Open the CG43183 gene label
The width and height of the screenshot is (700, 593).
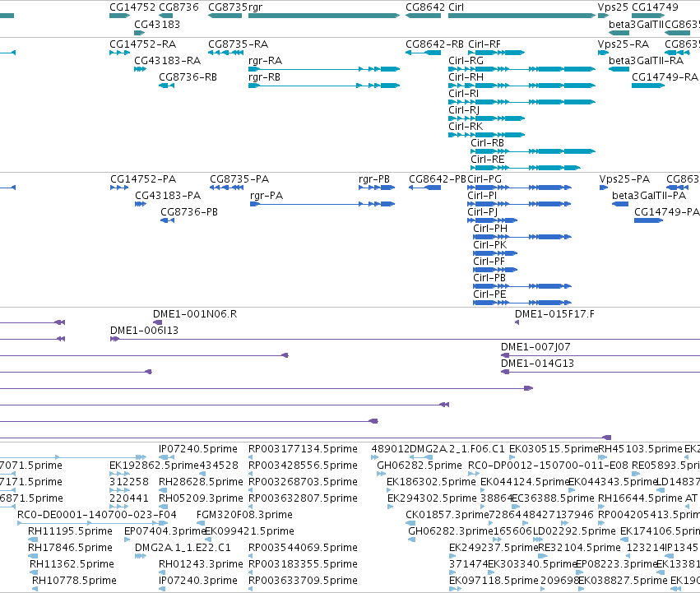(156, 24)
